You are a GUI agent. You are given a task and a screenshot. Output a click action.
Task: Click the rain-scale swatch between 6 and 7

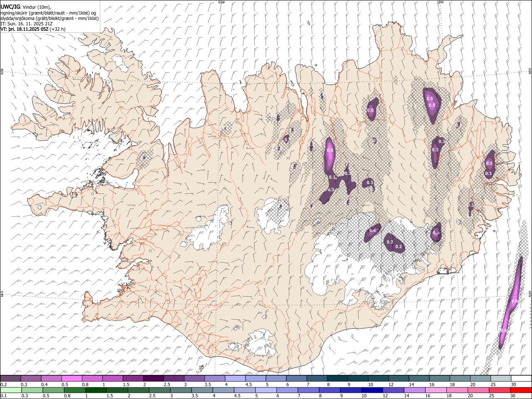pos(287,390)
